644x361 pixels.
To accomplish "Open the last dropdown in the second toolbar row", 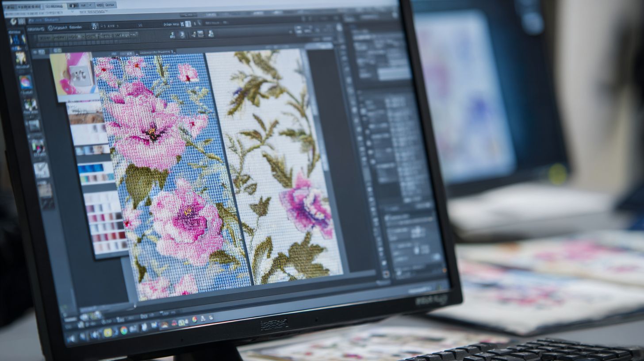I will point(125,35).
